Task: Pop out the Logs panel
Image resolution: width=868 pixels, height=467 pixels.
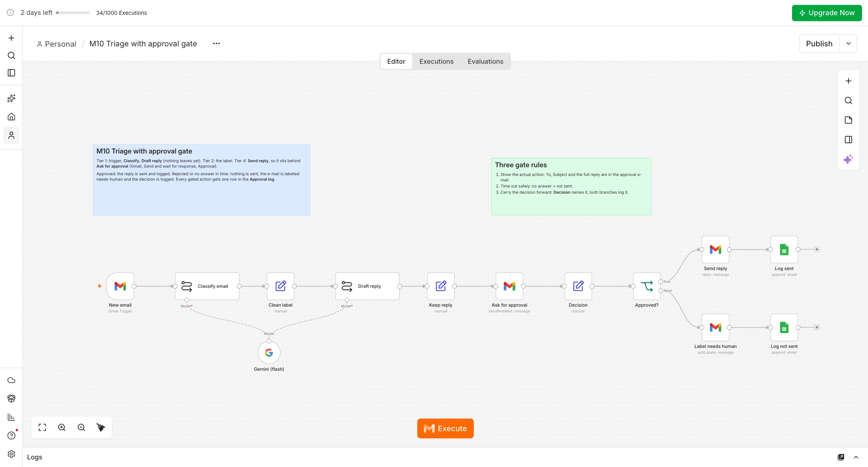Action: [841, 457]
